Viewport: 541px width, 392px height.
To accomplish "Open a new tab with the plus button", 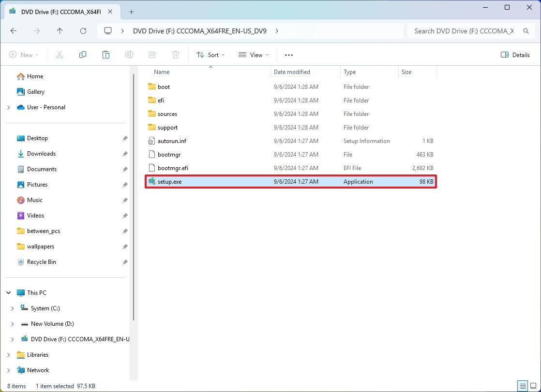I will point(131,12).
